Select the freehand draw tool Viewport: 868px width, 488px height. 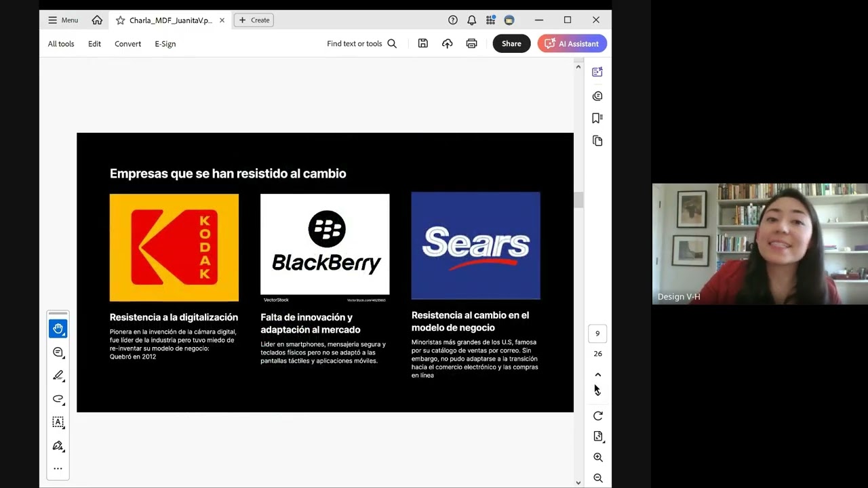tap(58, 399)
